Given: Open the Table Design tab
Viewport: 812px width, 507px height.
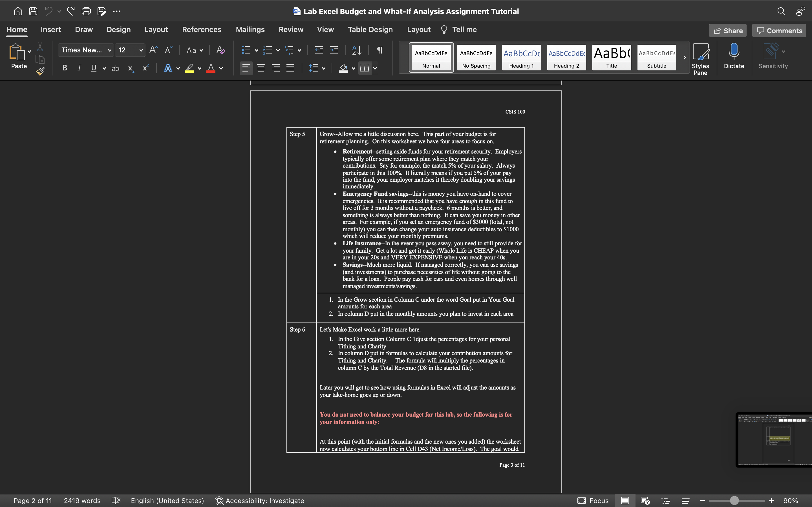Looking at the screenshot, I should 370,30.
